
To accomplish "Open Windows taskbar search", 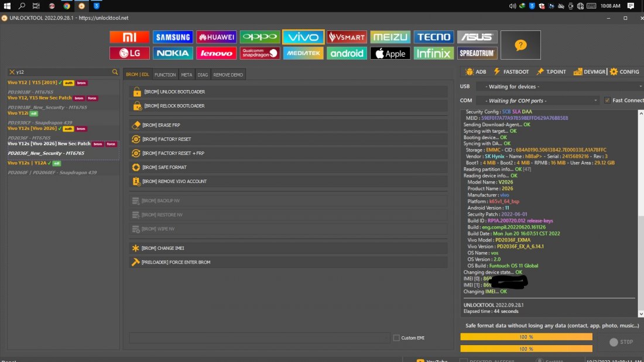I will [x=22, y=6].
